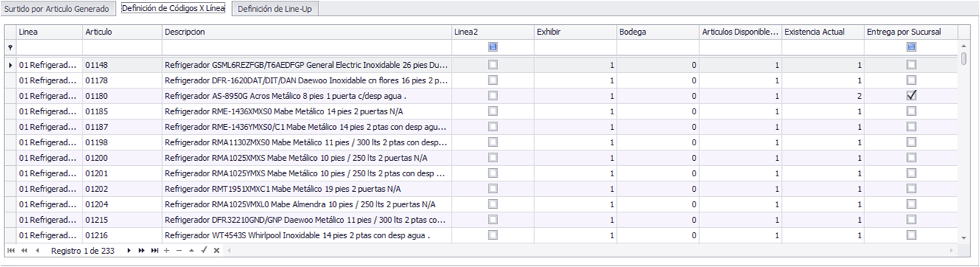Jump to previous page of records

(24, 251)
